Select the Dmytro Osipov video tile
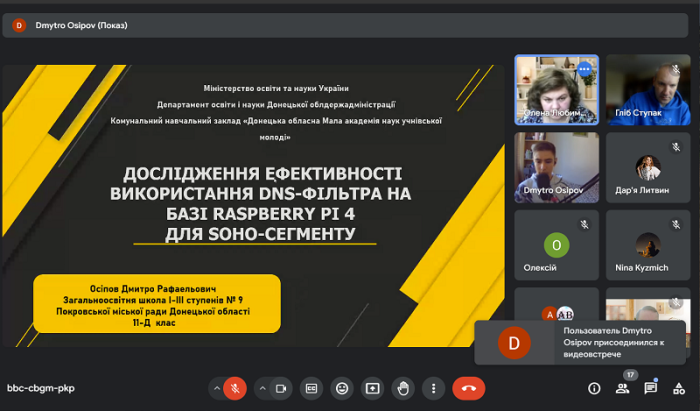The image size is (700, 411). [556, 167]
